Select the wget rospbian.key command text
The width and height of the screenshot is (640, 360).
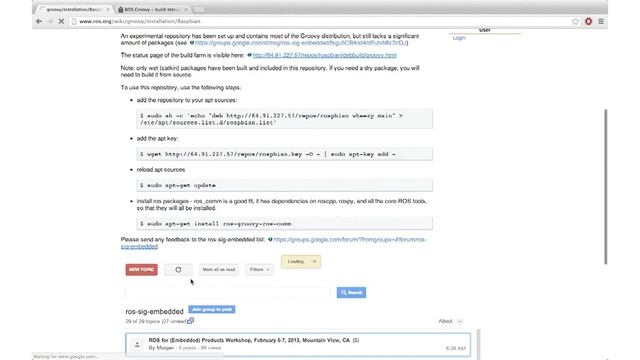click(268, 154)
